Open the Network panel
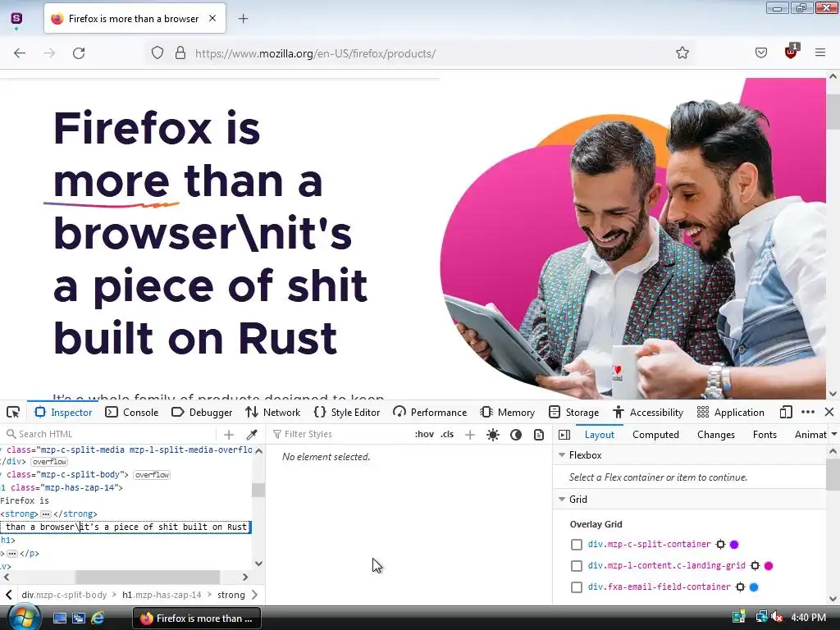Viewport: 840px width, 630px height. 273,412
